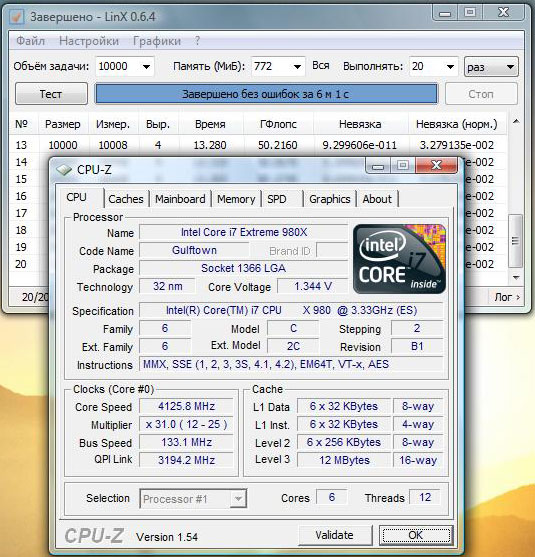Click the Завершено без ошибок progress bar
535x557 pixels.
[x=266, y=94]
